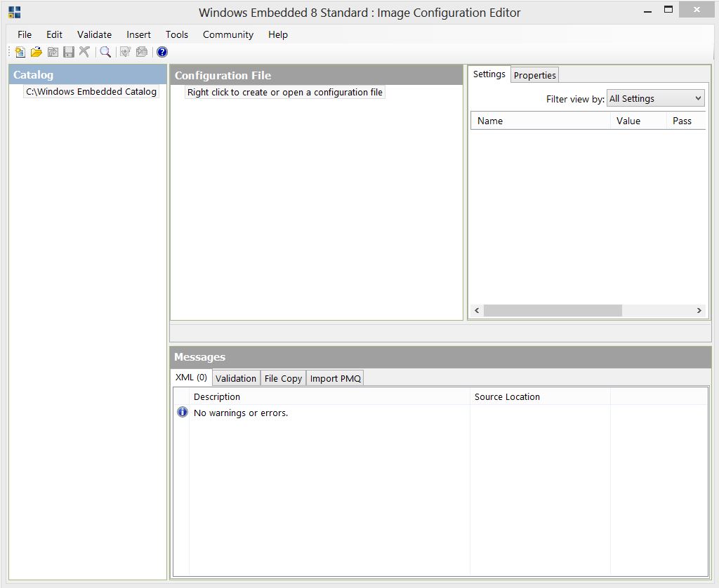The height and width of the screenshot is (588, 719).
Task: Open the File menu
Action: [x=25, y=34]
